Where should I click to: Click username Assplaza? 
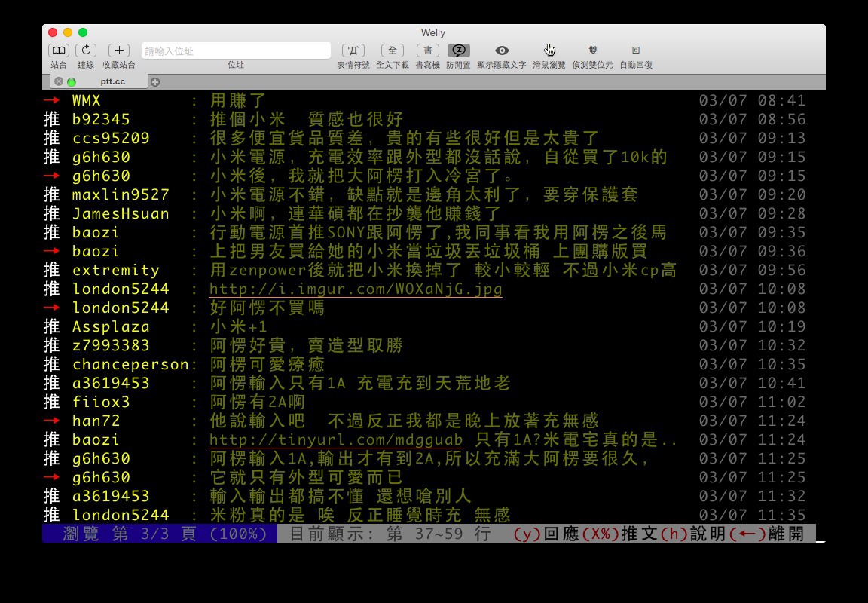(x=111, y=326)
